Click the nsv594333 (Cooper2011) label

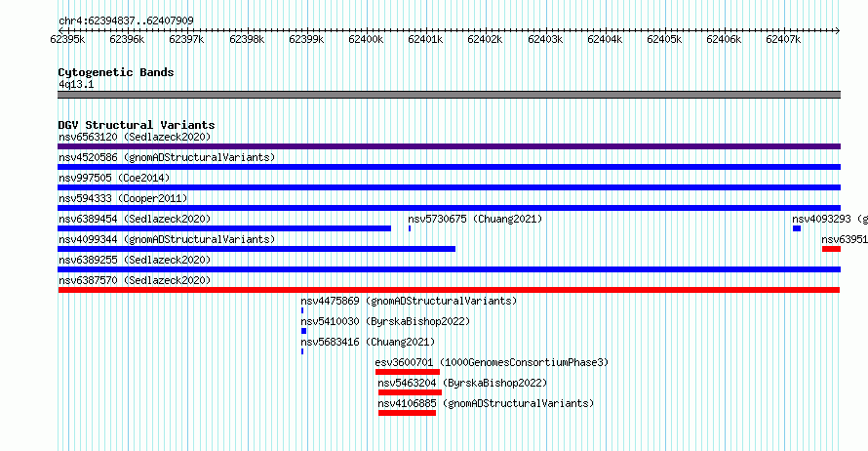pyautogui.click(x=123, y=198)
